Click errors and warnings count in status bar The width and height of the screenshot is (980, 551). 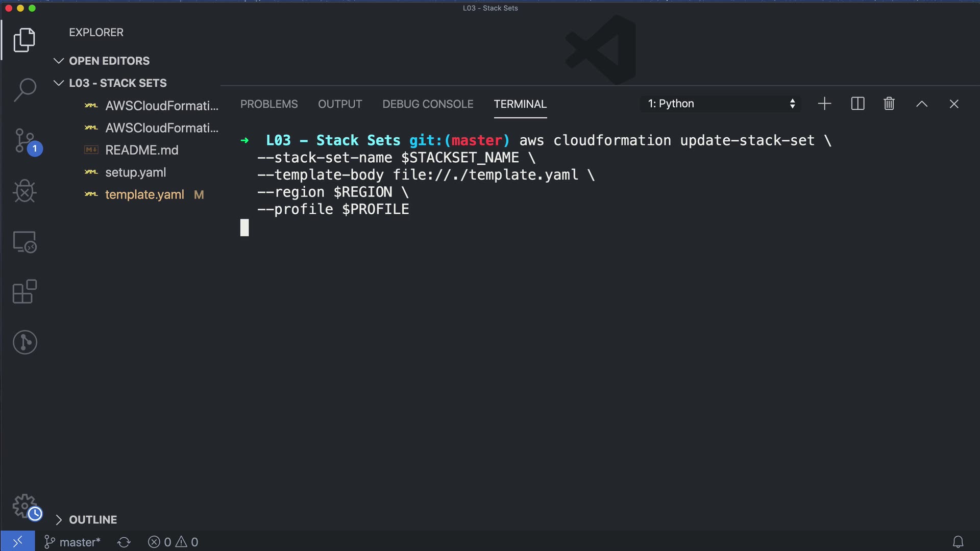pos(173,542)
